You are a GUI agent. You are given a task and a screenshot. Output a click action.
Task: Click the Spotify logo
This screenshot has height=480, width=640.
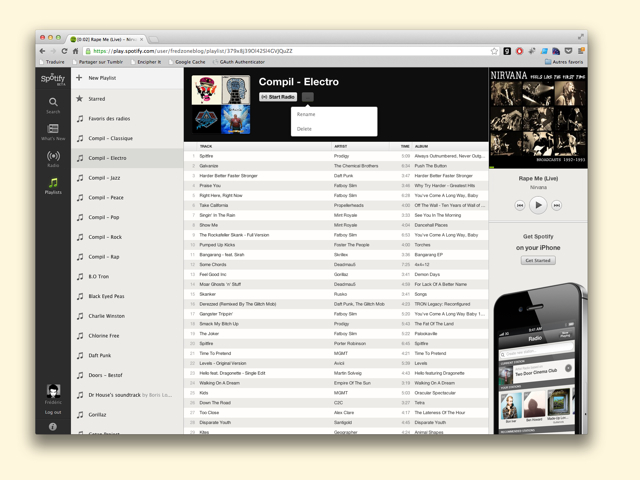click(53, 78)
